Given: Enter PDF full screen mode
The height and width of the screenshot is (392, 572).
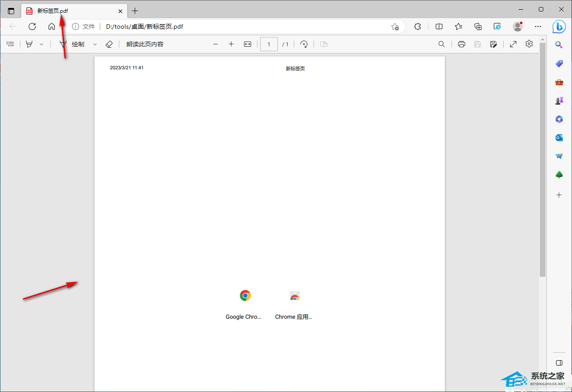Looking at the screenshot, I should coord(513,44).
